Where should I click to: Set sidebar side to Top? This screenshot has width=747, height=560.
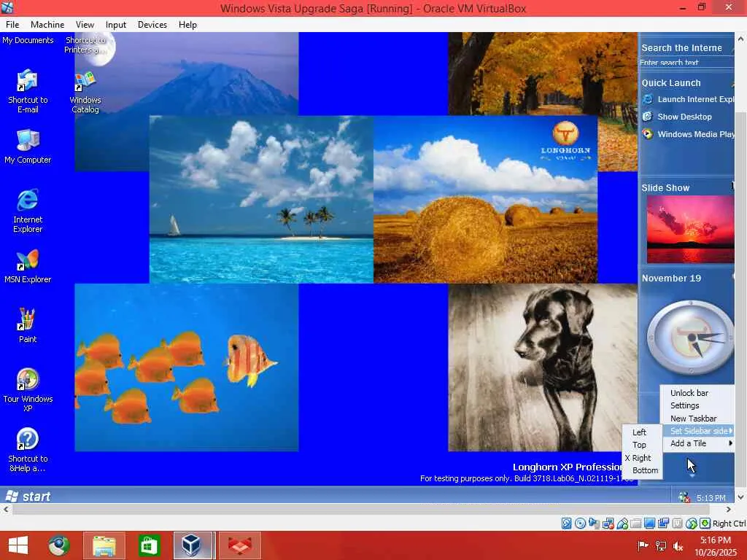coord(642,445)
